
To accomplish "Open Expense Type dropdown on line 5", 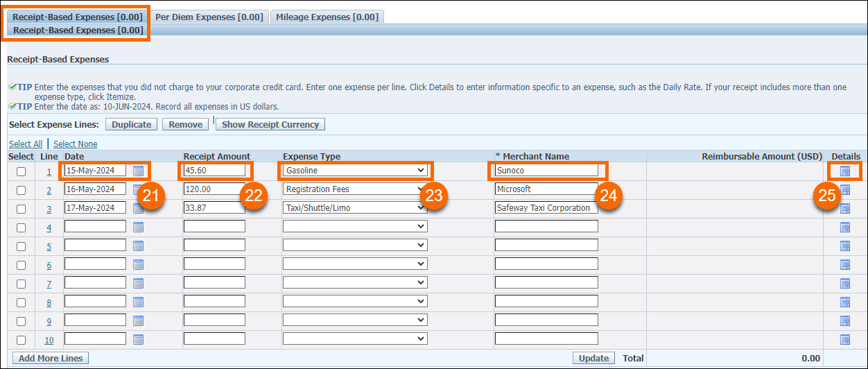I will click(x=355, y=245).
